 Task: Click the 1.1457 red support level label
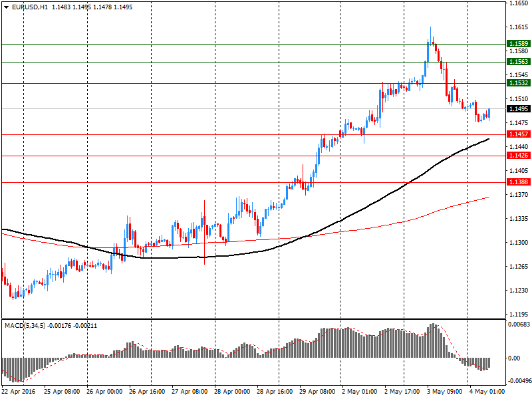519,134
